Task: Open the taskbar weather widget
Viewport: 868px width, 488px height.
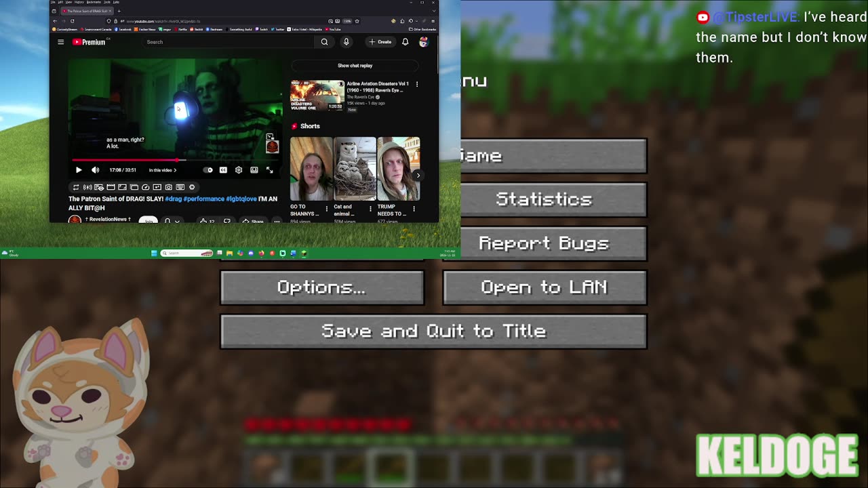Action: pyautogui.click(x=10, y=253)
